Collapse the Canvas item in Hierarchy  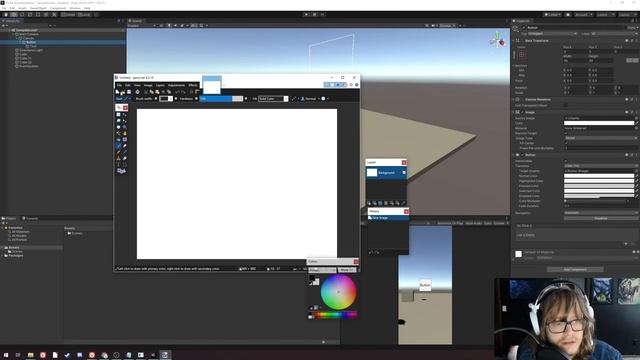coord(18,38)
